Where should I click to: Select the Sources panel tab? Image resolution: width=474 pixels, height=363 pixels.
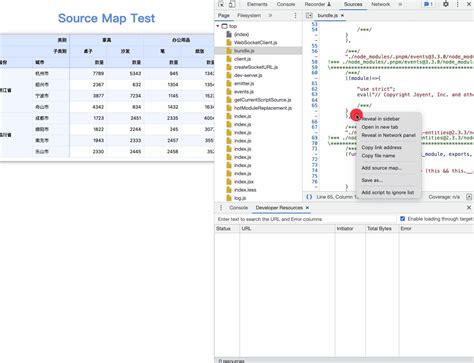353,4
